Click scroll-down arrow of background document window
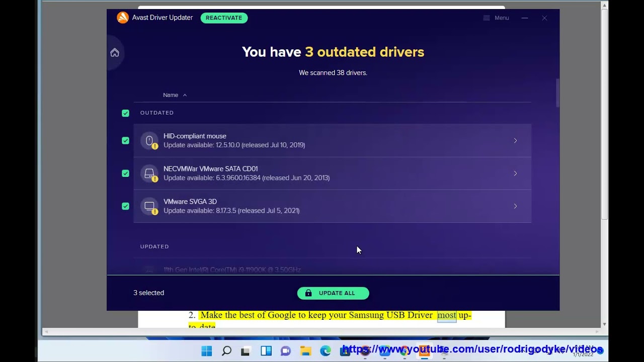This screenshot has height=362, width=644. tap(604, 324)
